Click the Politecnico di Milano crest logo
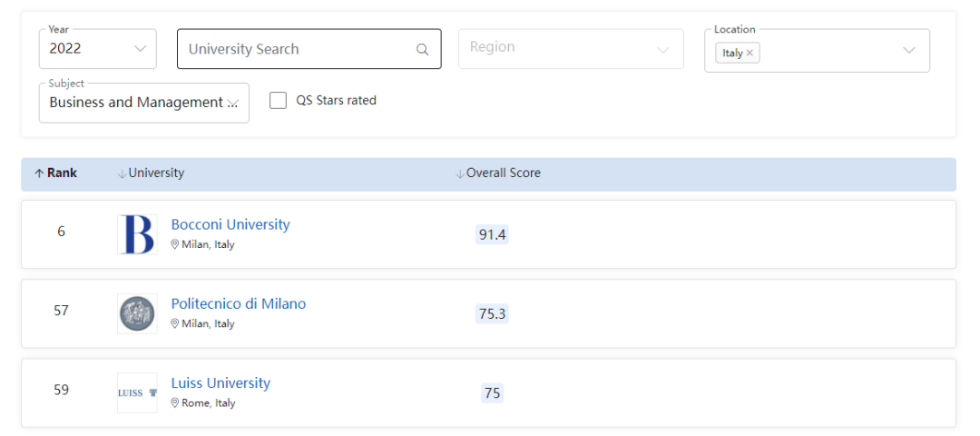This screenshot has width=980, height=436. (x=138, y=313)
